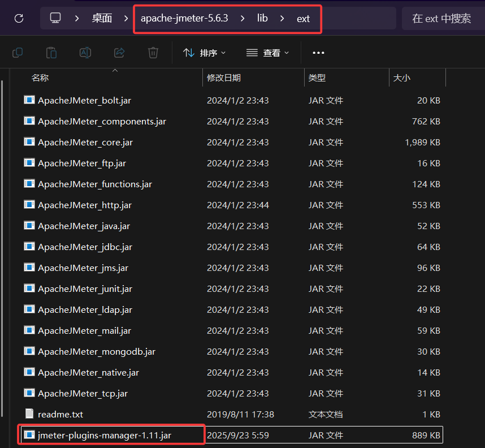Click the 124 KB size cell
Image resolution: width=485 pixels, height=448 pixels.
pos(426,184)
